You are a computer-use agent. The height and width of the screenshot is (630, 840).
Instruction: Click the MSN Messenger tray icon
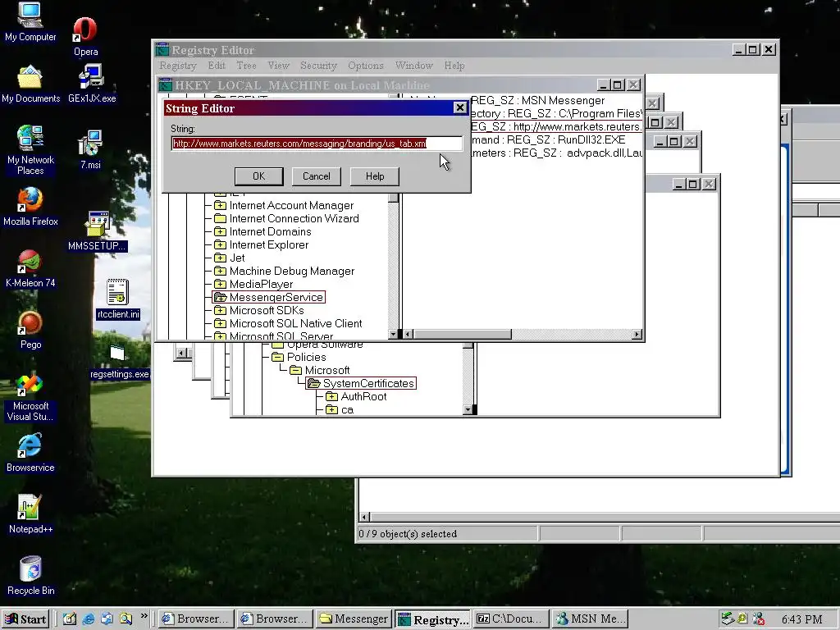click(x=758, y=619)
